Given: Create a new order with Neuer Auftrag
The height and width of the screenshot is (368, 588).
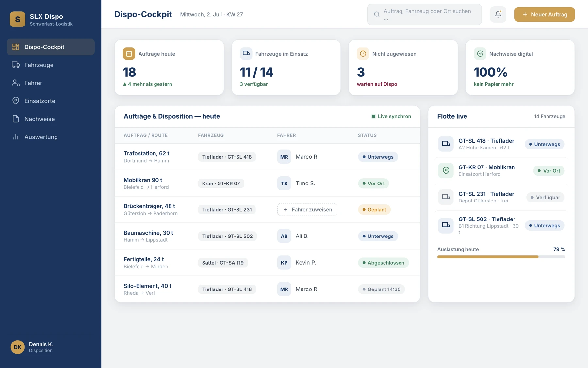Looking at the screenshot, I should click(x=544, y=14).
